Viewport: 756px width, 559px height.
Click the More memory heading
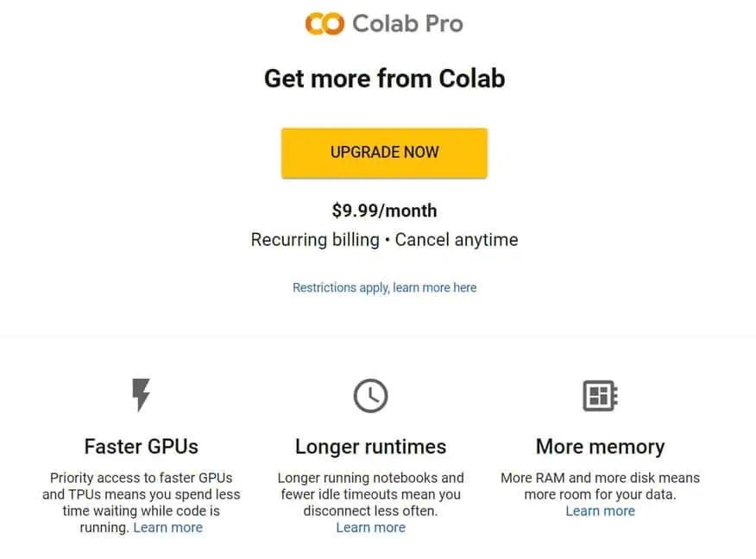click(601, 447)
